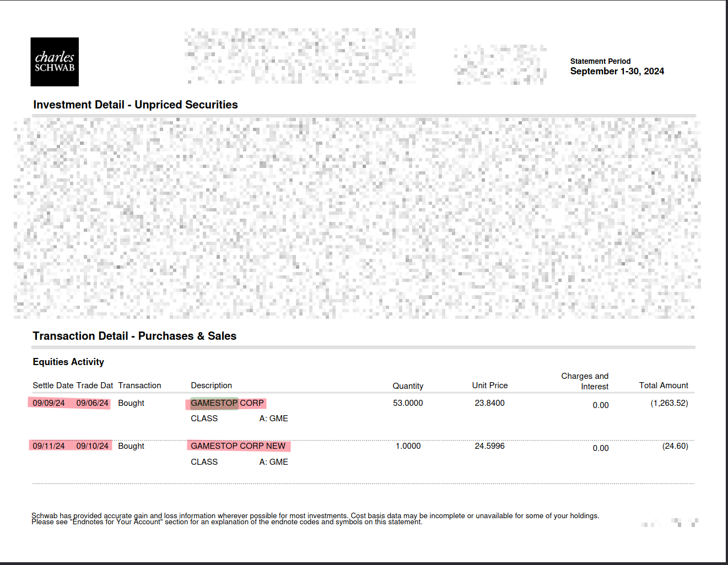Click the "Description" column header
The width and height of the screenshot is (728, 565).
tap(211, 385)
